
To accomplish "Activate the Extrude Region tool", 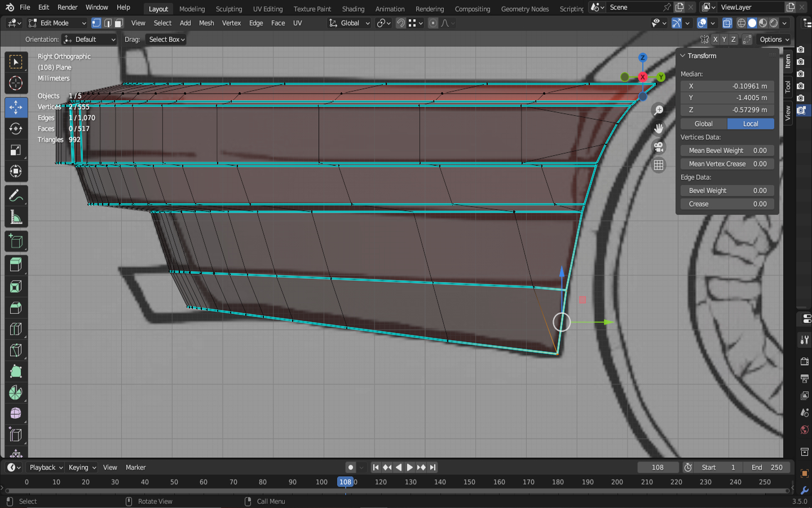I will click(16, 265).
